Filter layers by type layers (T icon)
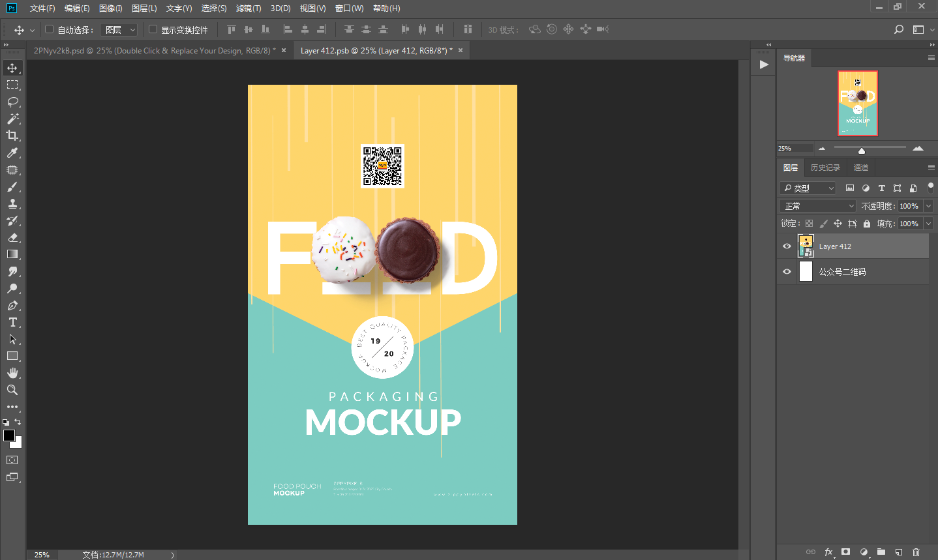The width and height of the screenshot is (938, 560). (881, 188)
